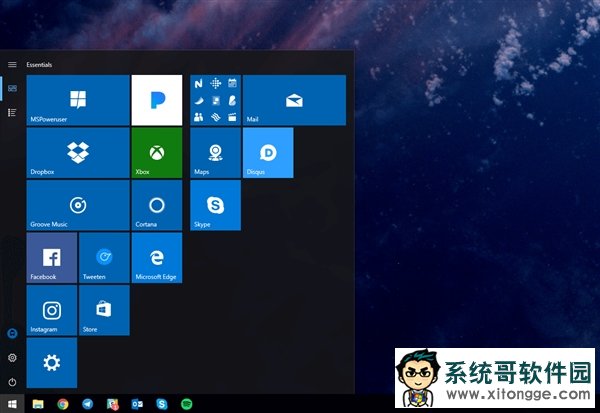Viewport: 600px width, 413px height.
Task: Click the N app in the tile folder
Action: coord(198,83)
